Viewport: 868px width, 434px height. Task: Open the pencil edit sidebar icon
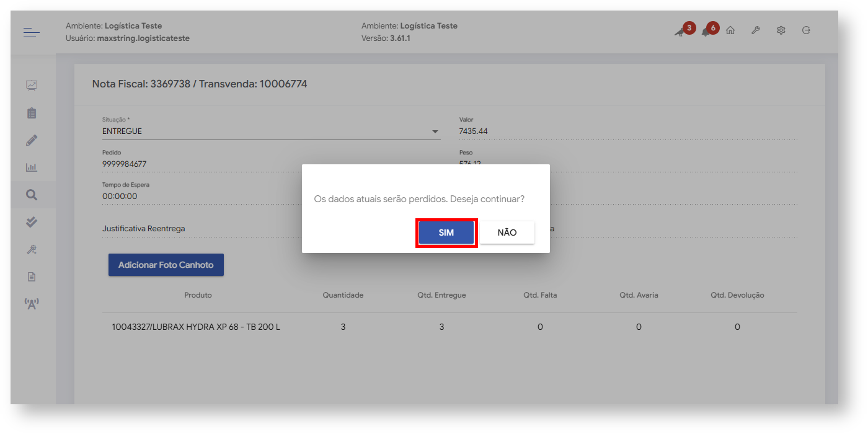pos(32,140)
